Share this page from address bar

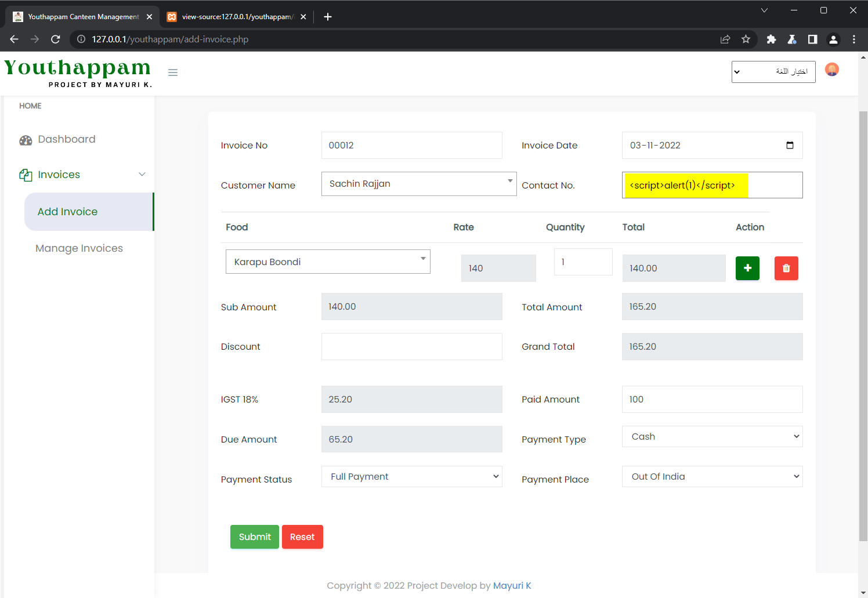725,39
